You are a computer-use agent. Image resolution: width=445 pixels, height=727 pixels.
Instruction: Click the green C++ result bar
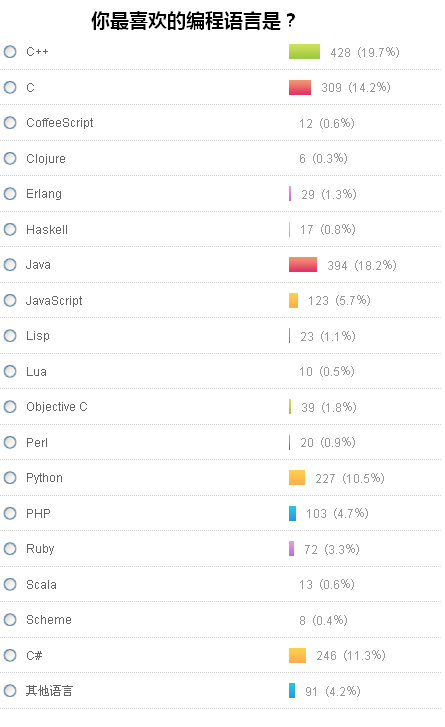[304, 51]
